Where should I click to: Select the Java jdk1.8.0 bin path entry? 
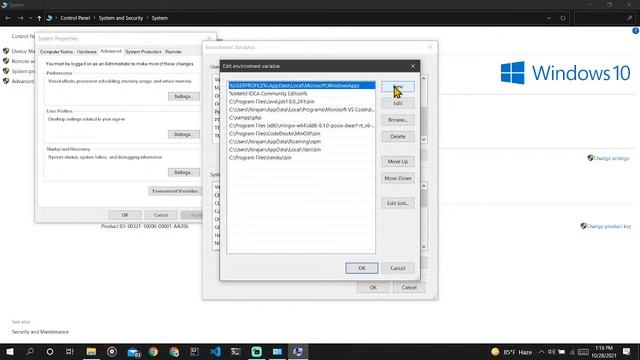302,101
